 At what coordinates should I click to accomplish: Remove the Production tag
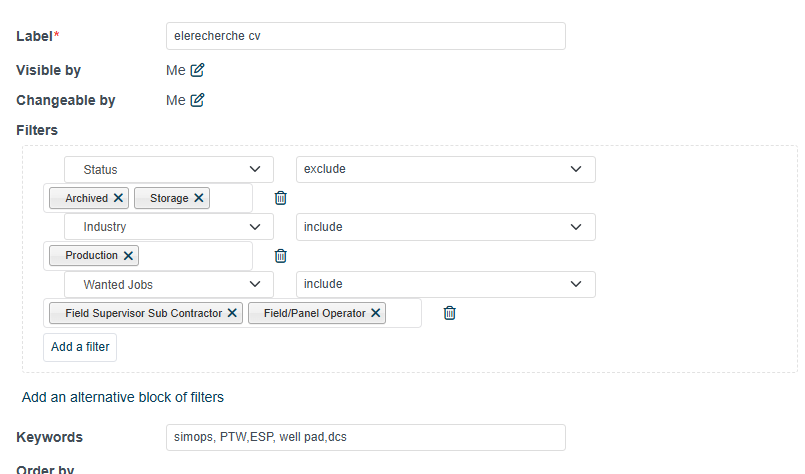point(128,255)
